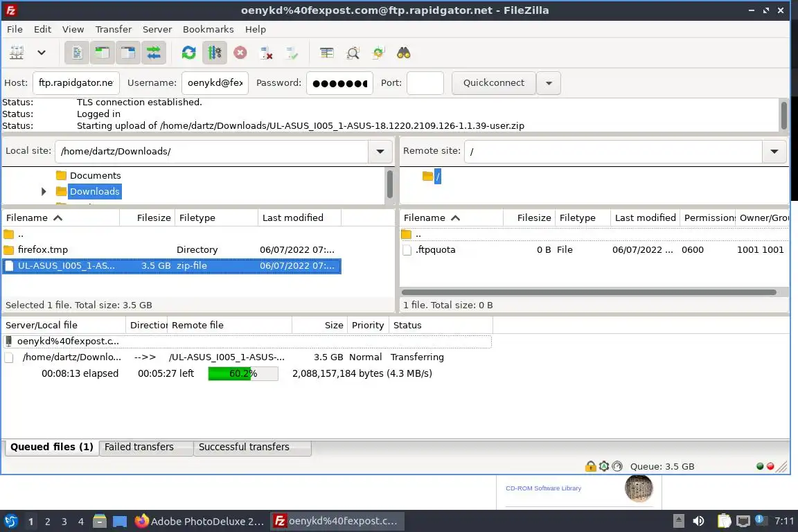Toggle directory comparison icon
The width and height of the screenshot is (798, 532).
[353, 53]
